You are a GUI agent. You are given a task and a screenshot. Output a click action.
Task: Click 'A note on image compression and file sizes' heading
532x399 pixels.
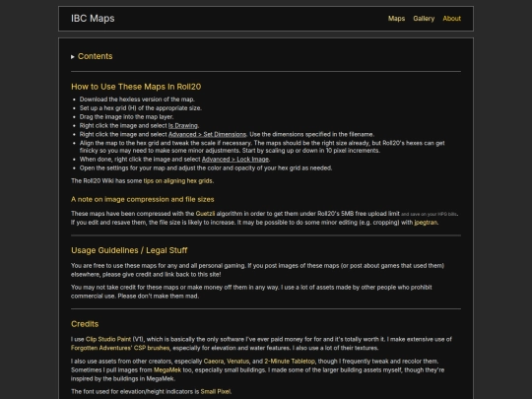coord(143,199)
